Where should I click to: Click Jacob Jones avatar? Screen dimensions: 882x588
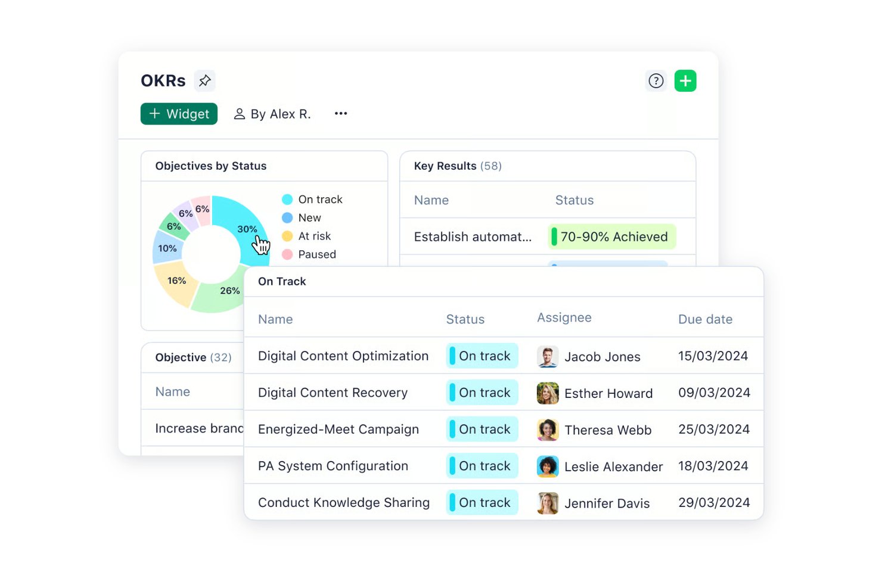point(548,356)
